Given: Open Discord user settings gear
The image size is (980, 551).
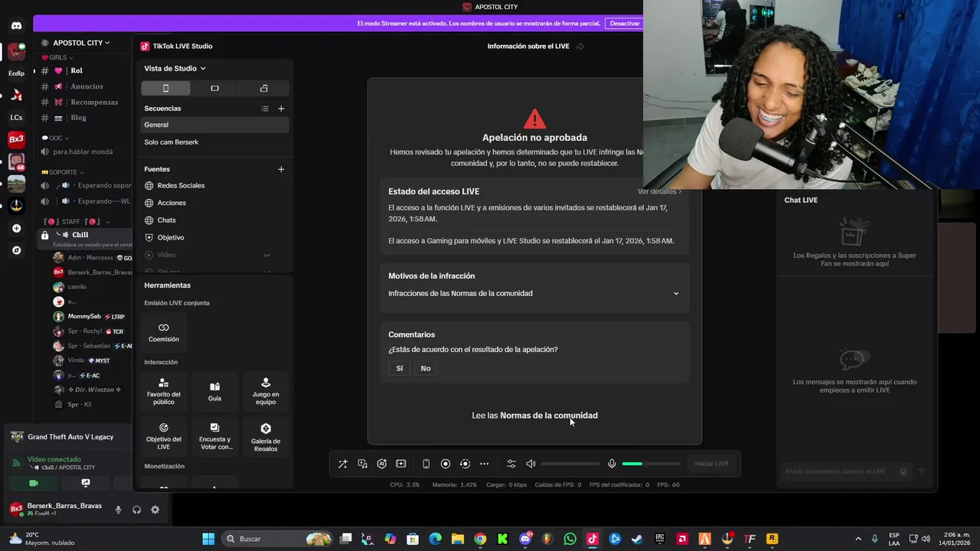Looking at the screenshot, I should pos(155,510).
